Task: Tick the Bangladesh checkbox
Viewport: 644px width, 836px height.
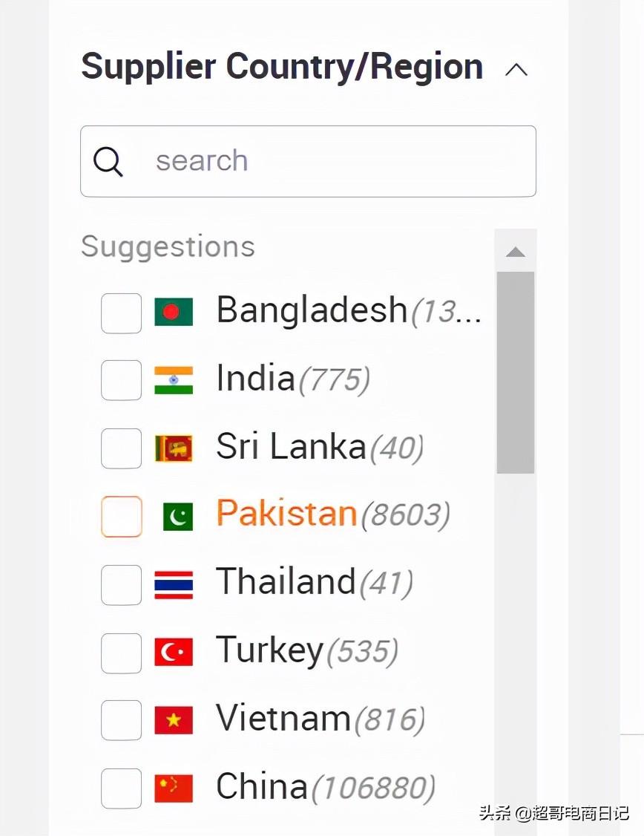Action: [x=121, y=313]
